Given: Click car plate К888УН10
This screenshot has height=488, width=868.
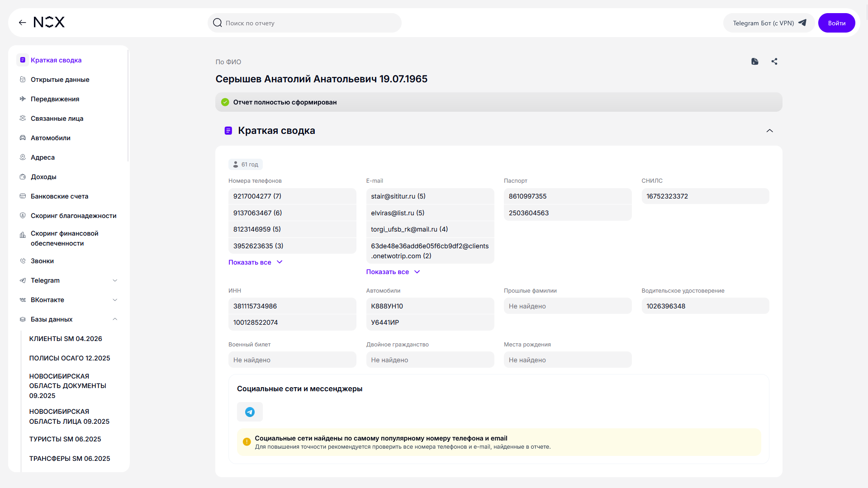Looking at the screenshot, I should (430, 306).
